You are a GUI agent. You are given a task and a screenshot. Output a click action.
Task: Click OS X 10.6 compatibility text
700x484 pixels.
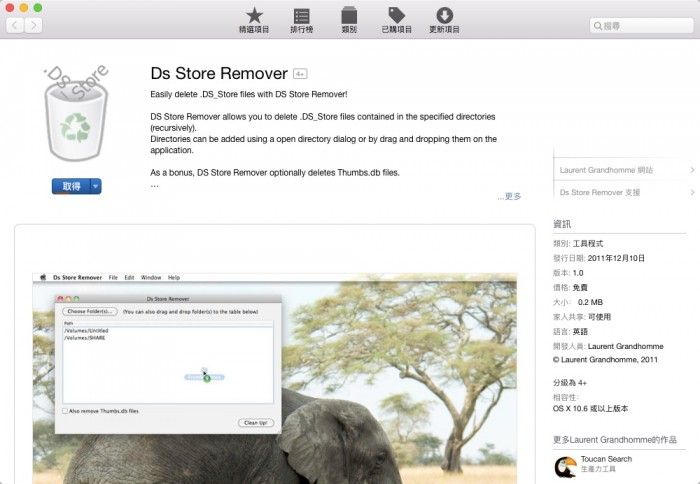pos(590,409)
